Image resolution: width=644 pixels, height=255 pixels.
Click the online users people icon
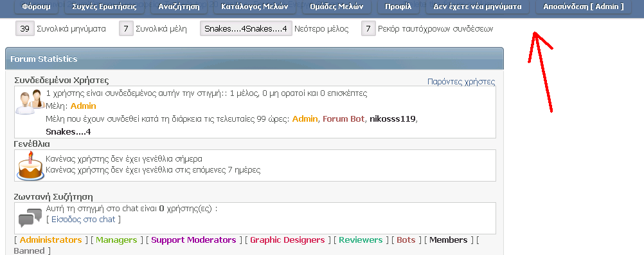click(31, 102)
